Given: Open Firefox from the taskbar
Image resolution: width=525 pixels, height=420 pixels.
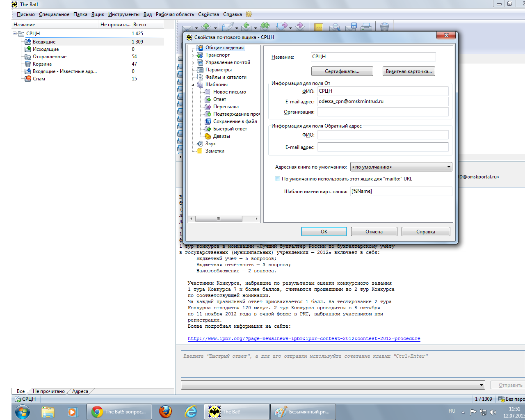Looking at the screenshot, I should click(165, 411).
